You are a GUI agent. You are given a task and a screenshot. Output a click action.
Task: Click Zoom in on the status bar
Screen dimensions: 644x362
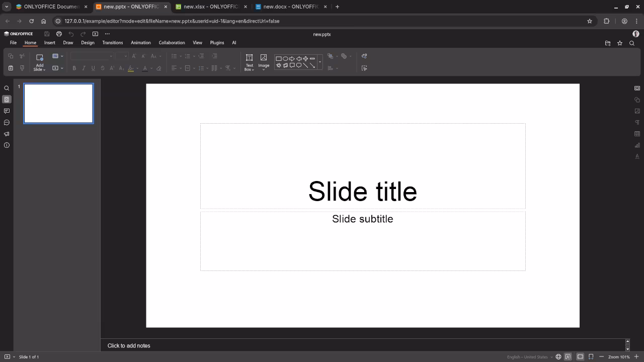(x=637, y=356)
